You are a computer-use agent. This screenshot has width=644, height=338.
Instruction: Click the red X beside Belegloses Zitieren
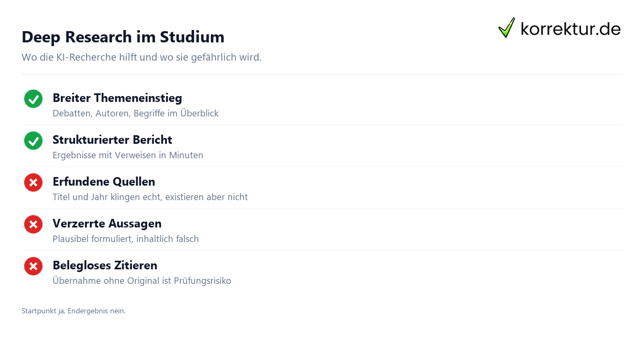tap(33, 266)
